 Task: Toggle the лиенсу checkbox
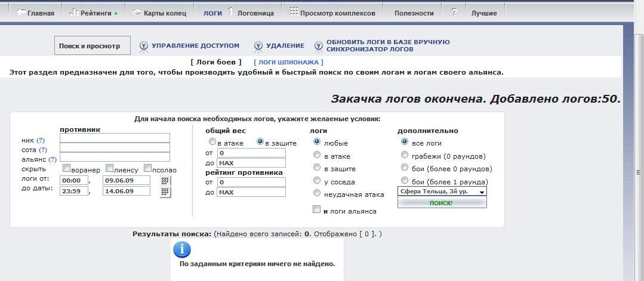click(110, 168)
